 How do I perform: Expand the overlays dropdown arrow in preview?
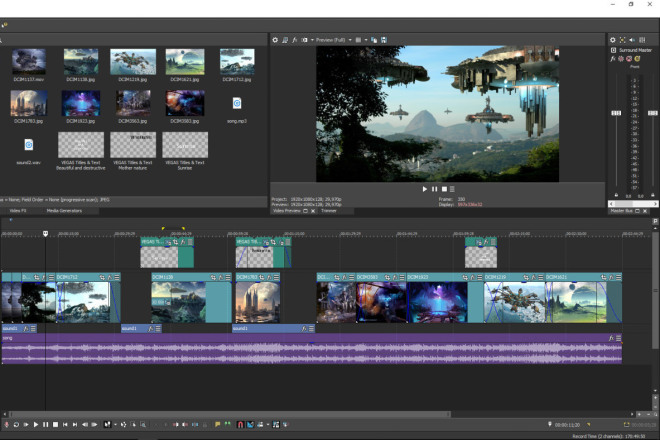coord(365,40)
